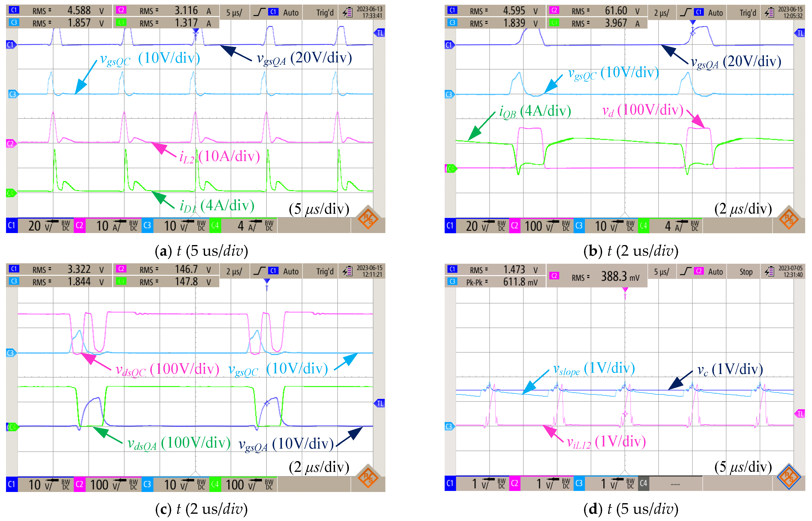
Task: Open the Auto trigger mode in panel (b)
Action: (x=715, y=13)
